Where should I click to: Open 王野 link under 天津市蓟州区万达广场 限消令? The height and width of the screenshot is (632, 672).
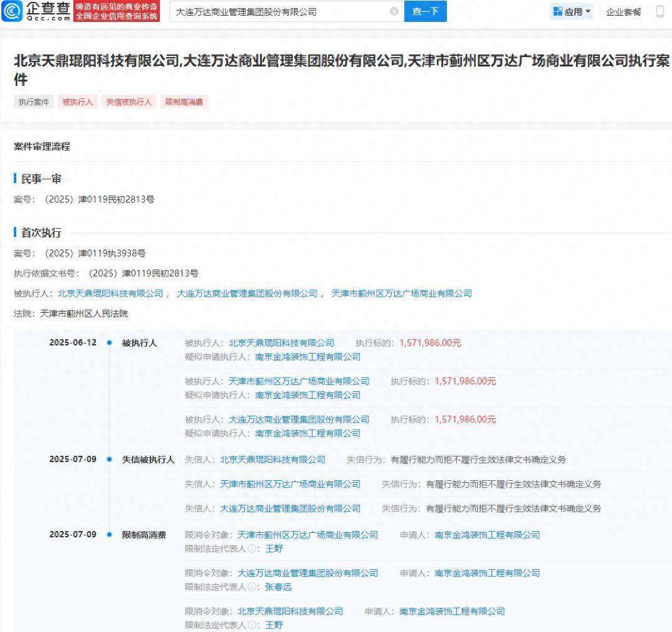(x=275, y=549)
